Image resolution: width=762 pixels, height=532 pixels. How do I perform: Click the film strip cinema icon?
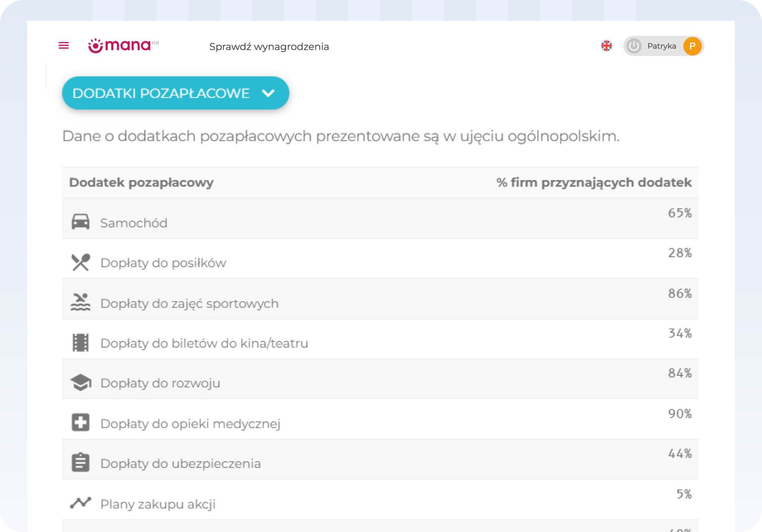pos(80,343)
